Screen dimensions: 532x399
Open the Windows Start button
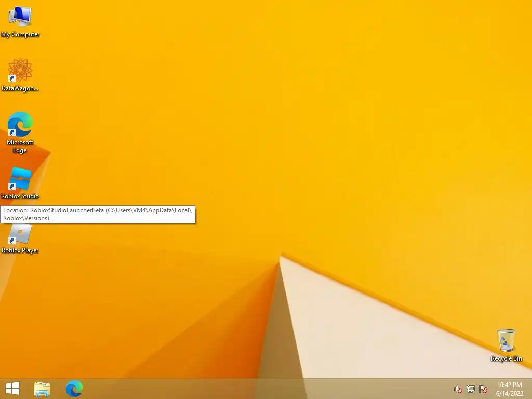(x=12, y=389)
